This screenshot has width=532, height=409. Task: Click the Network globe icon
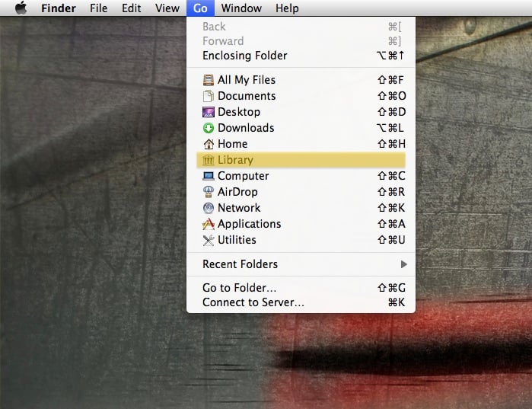point(208,208)
